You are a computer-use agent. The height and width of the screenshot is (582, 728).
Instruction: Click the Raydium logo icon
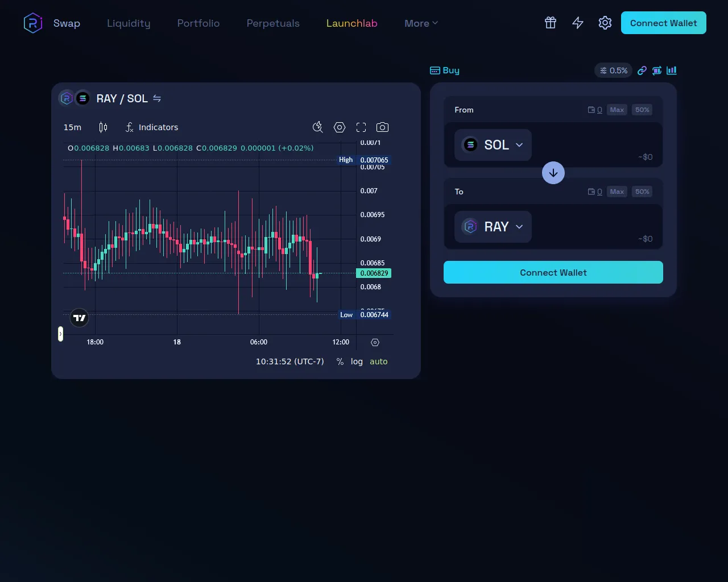coord(33,23)
